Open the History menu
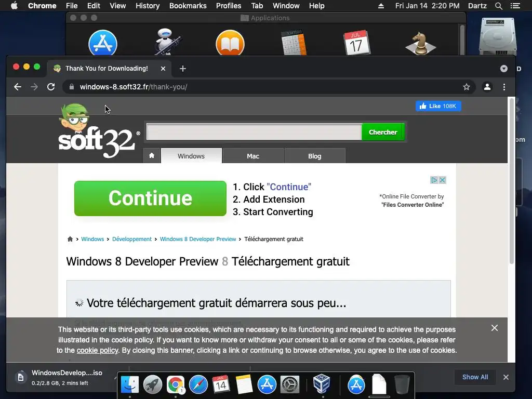Screen dimensions: 532x399 point(148,6)
